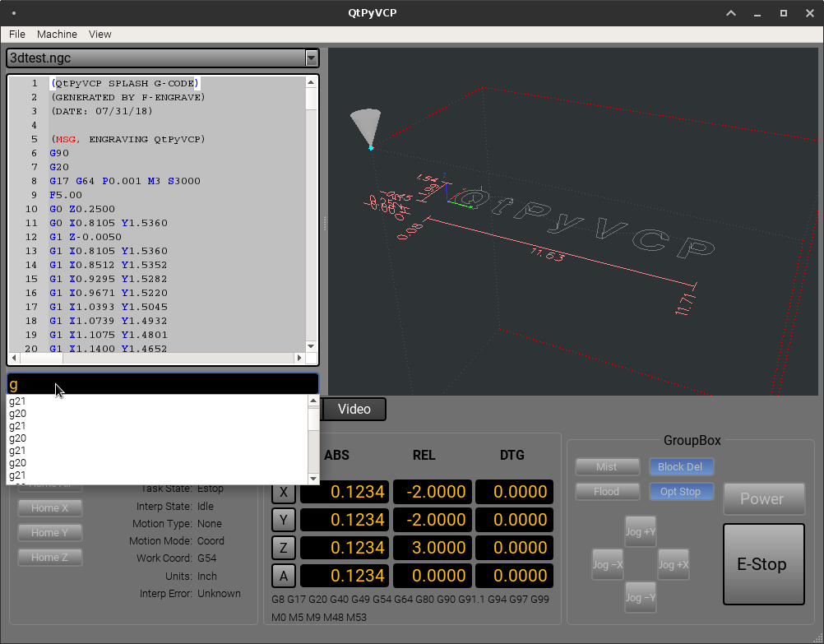Click the DTG column header
Viewport: 824px width, 644px height.
click(x=512, y=456)
